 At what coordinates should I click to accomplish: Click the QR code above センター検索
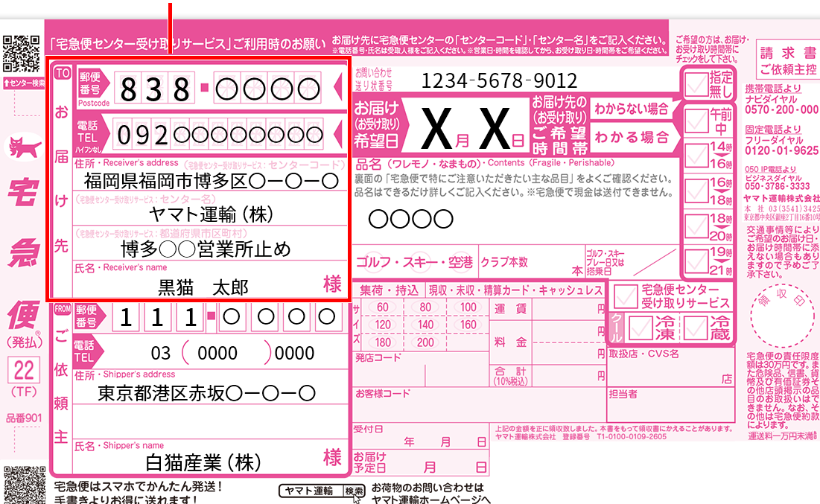click(x=21, y=54)
